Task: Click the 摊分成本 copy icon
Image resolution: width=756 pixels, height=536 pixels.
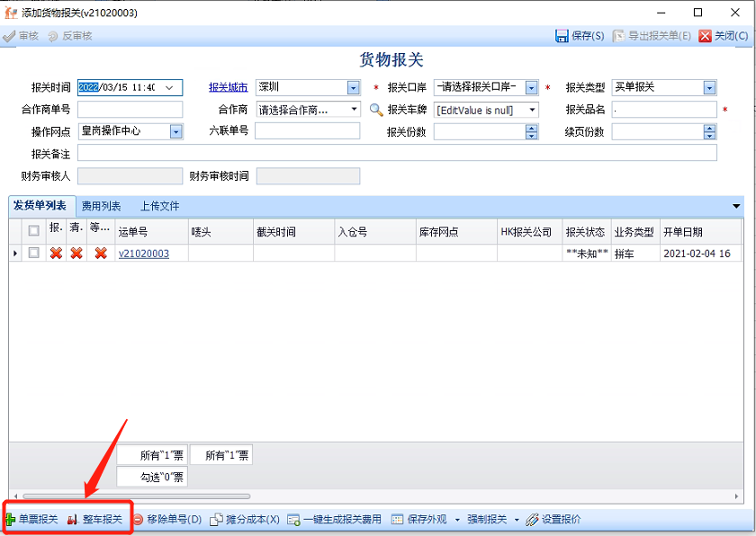Action: (216, 520)
